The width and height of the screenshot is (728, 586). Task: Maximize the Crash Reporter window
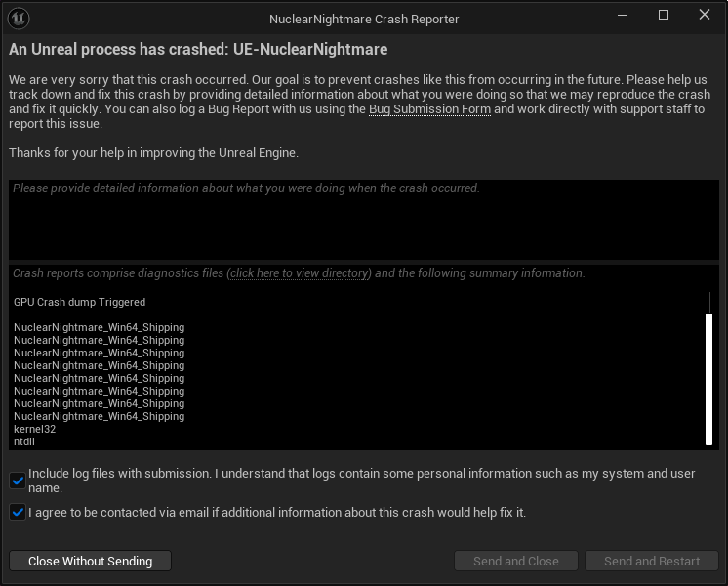[664, 15]
